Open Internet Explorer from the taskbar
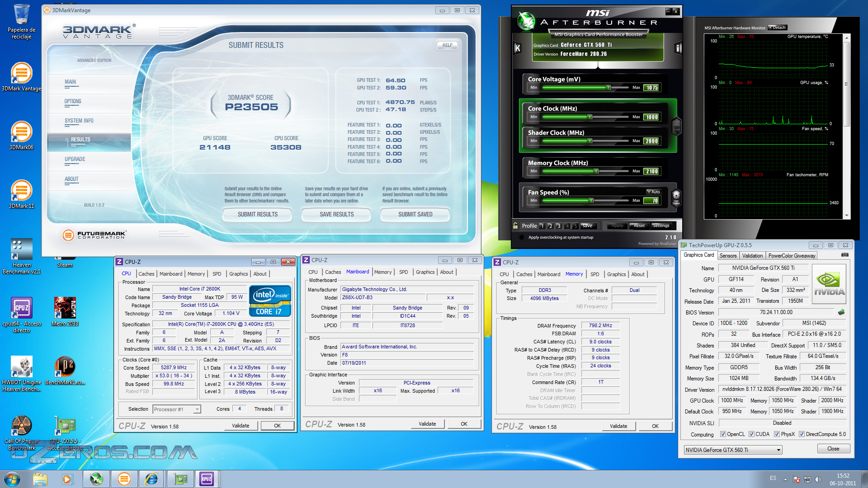The height and width of the screenshot is (488, 868). click(x=151, y=479)
